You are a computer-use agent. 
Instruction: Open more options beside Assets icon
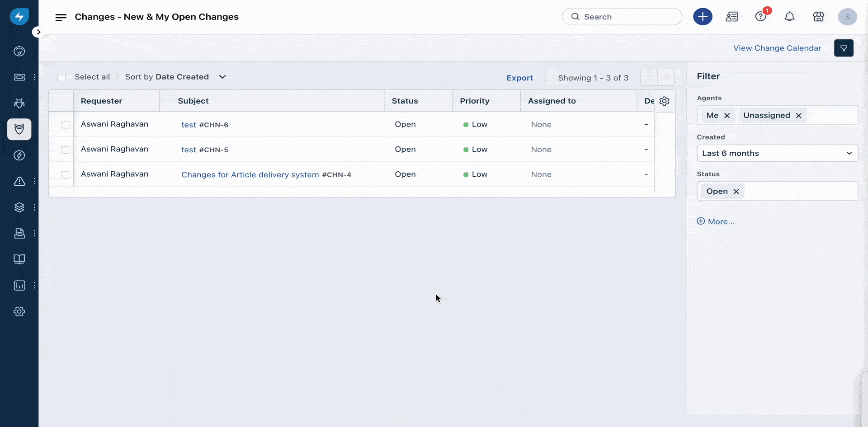pyautogui.click(x=34, y=207)
